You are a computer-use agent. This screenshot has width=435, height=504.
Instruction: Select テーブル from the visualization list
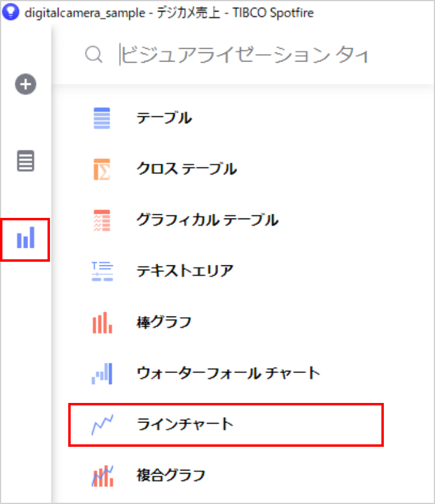[x=164, y=118]
